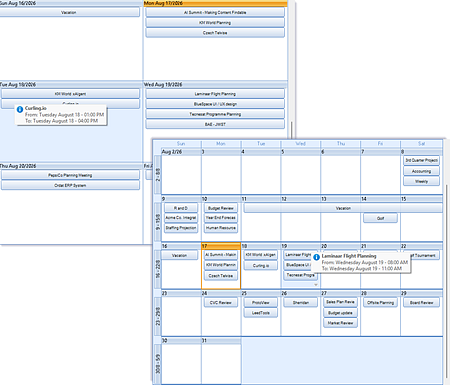Open Sales Plan Review event on August 27
Screen dimensions: 450x385
click(x=340, y=302)
